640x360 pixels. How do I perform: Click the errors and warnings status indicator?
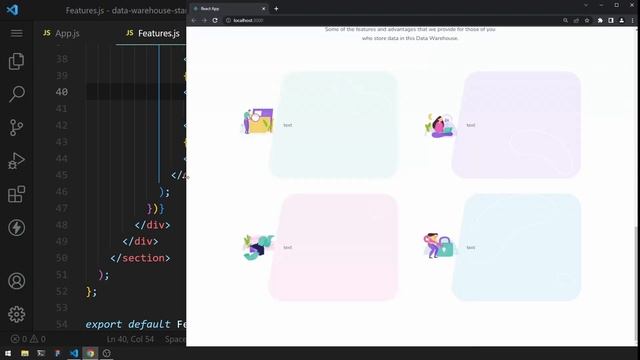coord(28,339)
